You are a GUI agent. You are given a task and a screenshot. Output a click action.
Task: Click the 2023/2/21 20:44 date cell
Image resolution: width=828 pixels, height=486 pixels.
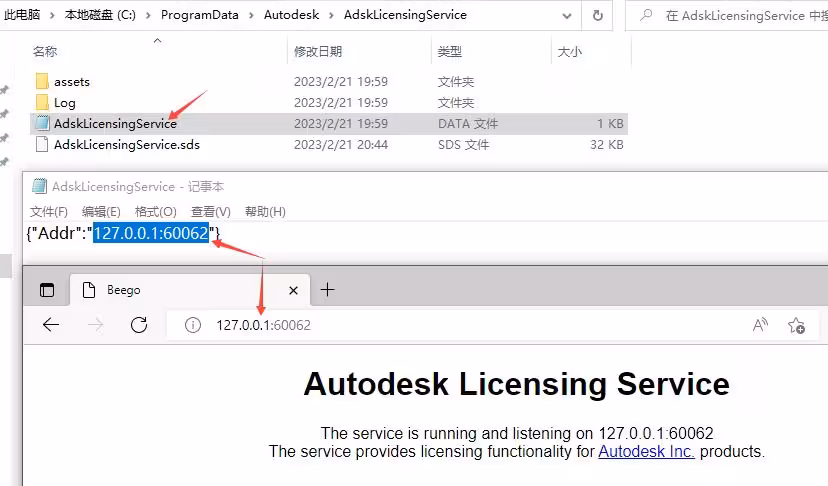point(341,145)
